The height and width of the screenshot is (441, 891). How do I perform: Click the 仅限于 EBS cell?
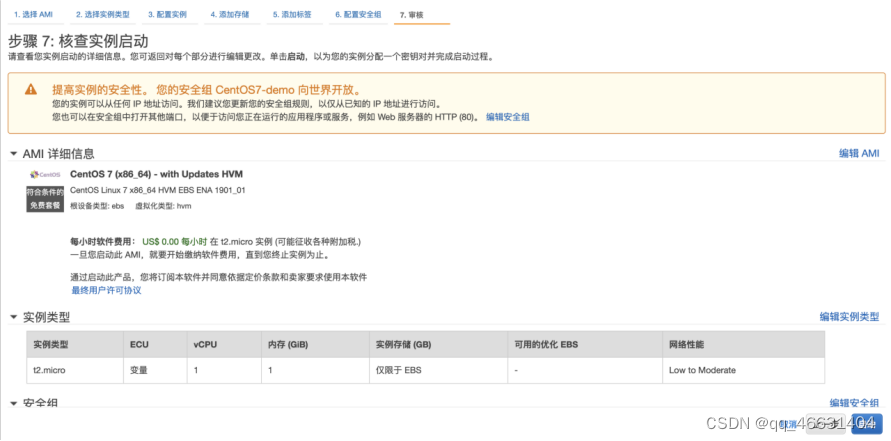438,371
